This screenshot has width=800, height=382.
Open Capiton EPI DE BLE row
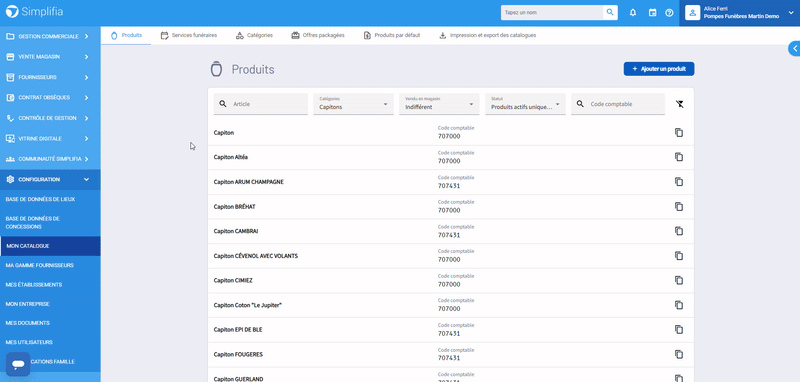pos(451,329)
